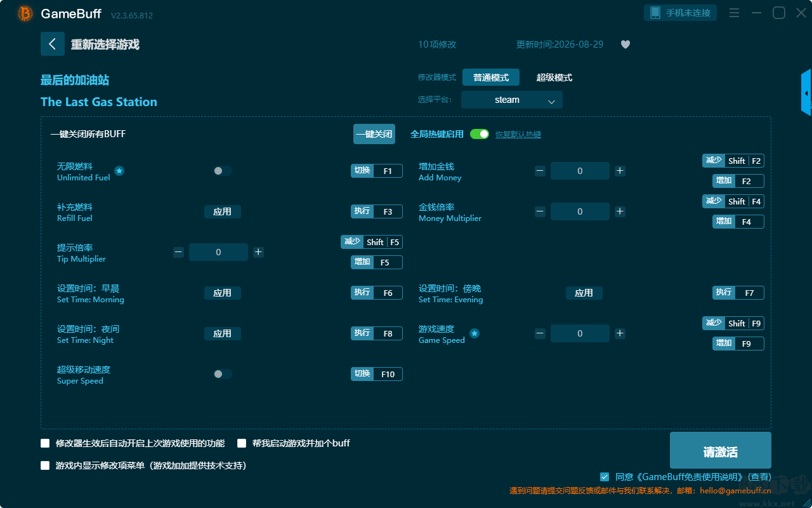Image resolution: width=812 pixels, height=508 pixels.
Task: Click Shift F9 decrease hotkey for Game Speed
Action: (x=733, y=323)
